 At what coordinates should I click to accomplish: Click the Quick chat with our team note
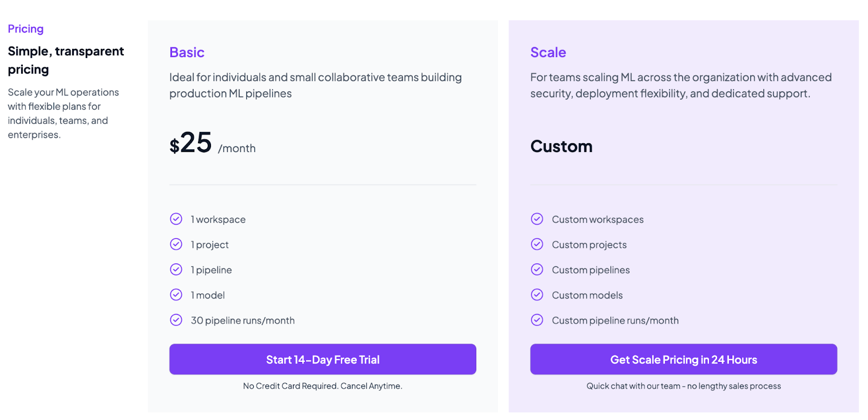[684, 386]
